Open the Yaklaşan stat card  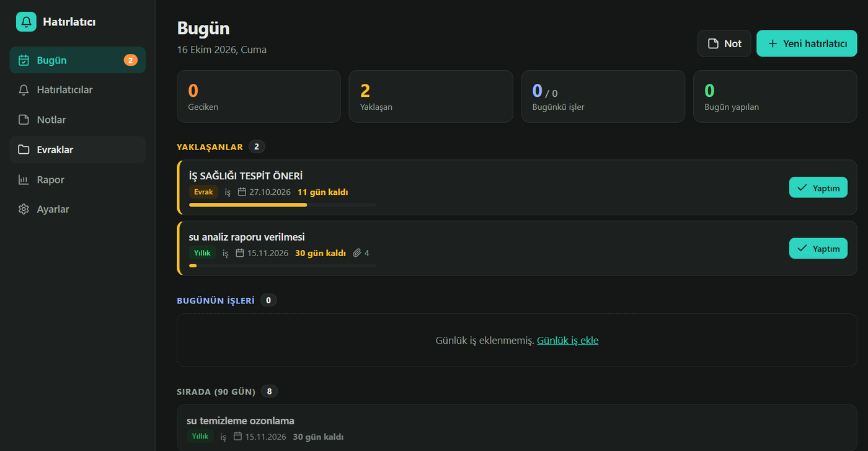431,96
